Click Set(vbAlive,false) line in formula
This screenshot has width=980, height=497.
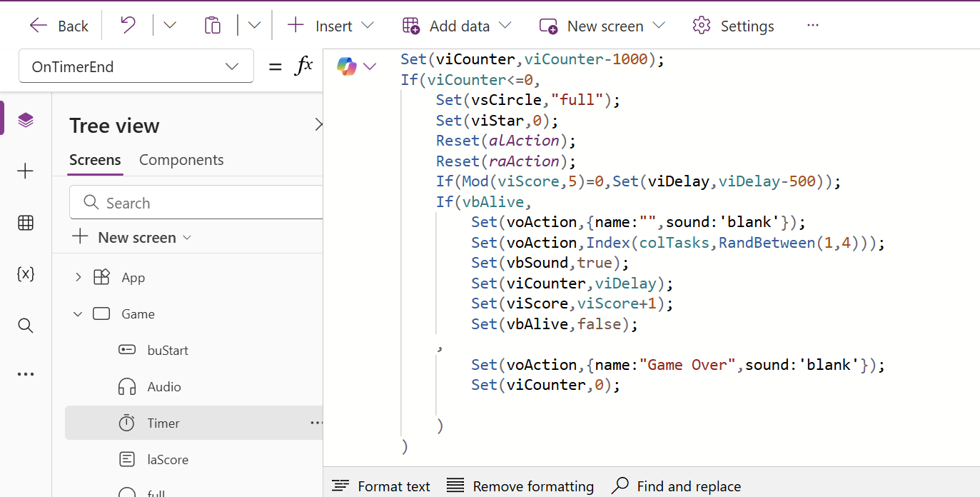555,324
